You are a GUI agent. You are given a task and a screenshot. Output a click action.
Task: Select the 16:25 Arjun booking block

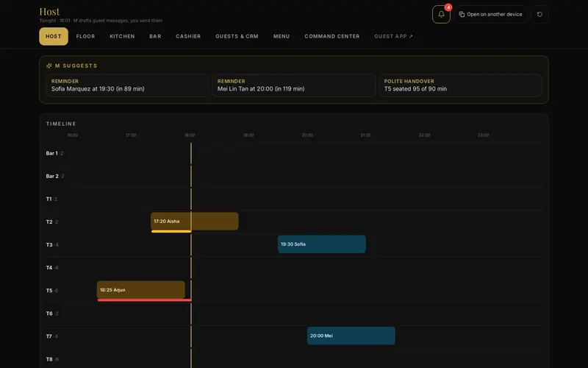click(x=141, y=290)
